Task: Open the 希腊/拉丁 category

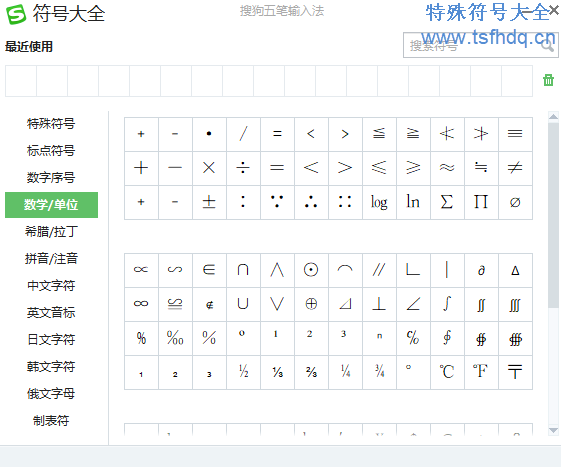Action: point(51,232)
